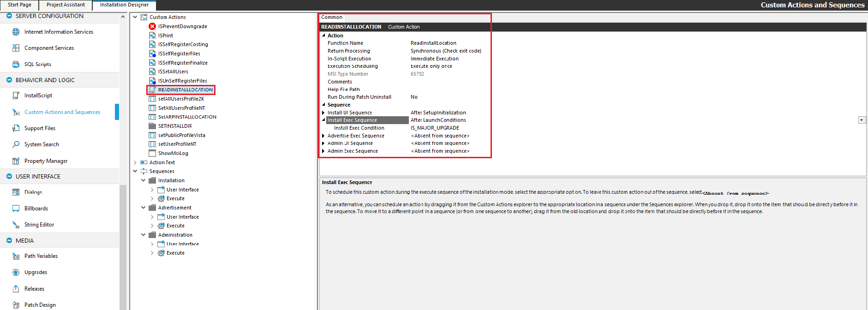Collapse the Installation sequence folder
Image resolution: width=868 pixels, height=310 pixels.
(x=144, y=180)
